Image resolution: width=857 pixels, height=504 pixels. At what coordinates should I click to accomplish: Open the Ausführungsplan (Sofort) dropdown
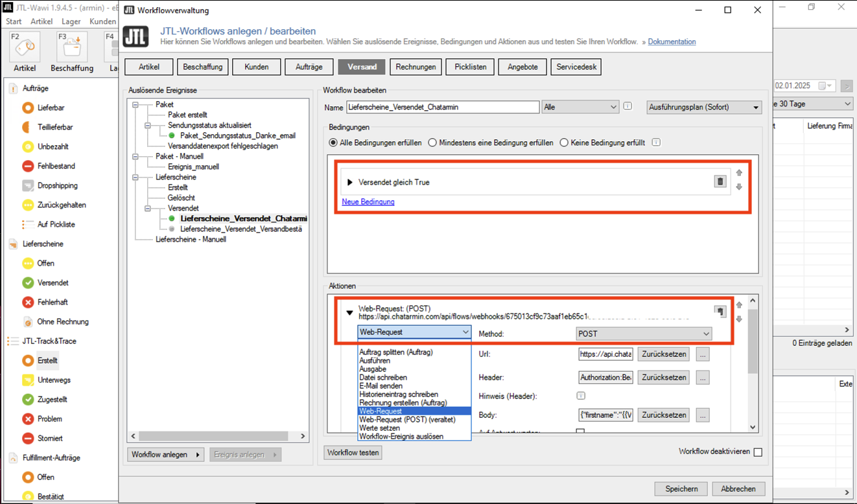pos(704,108)
